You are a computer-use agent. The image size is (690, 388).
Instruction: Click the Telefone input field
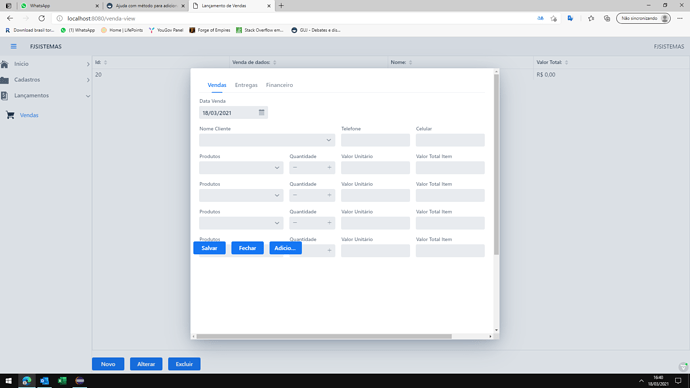(x=375, y=140)
